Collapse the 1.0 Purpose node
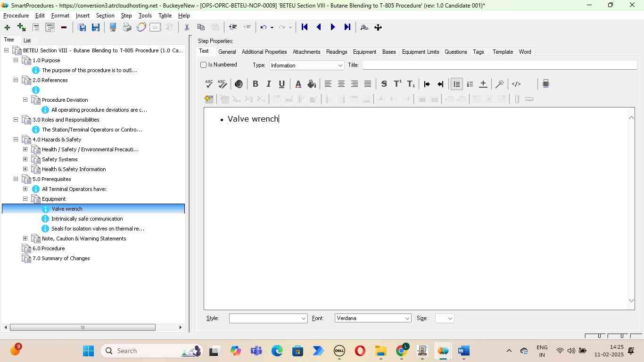 [16, 60]
